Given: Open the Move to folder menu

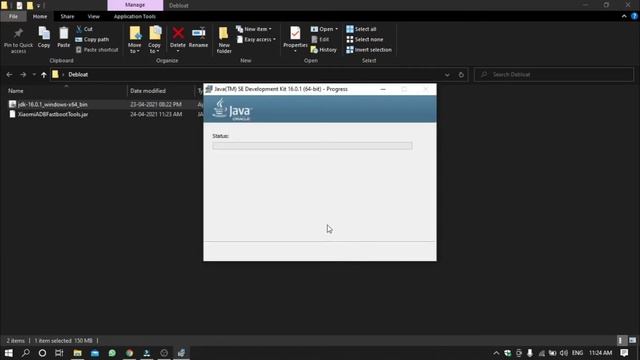Looking at the screenshot, I should pyautogui.click(x=134, y=40).
